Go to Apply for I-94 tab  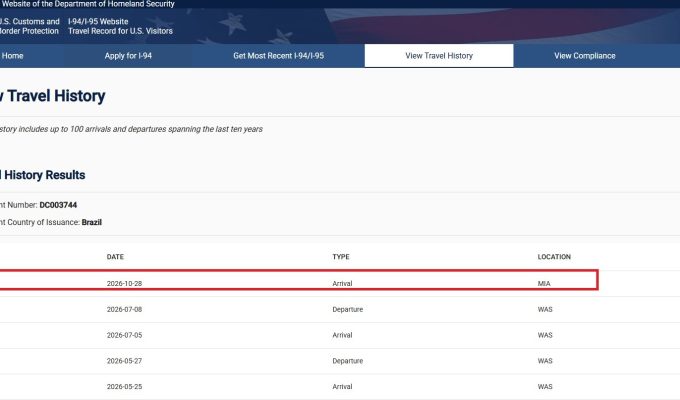tap(128, 56)
